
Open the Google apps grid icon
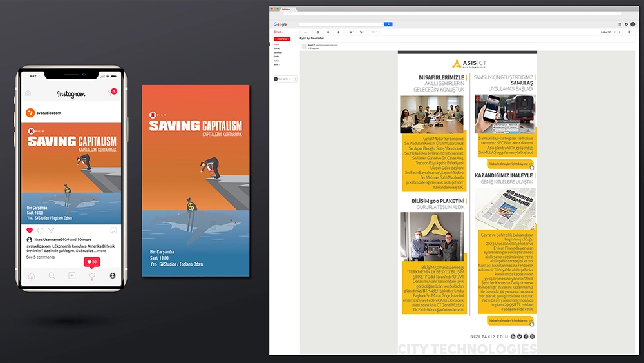(620, 24)
